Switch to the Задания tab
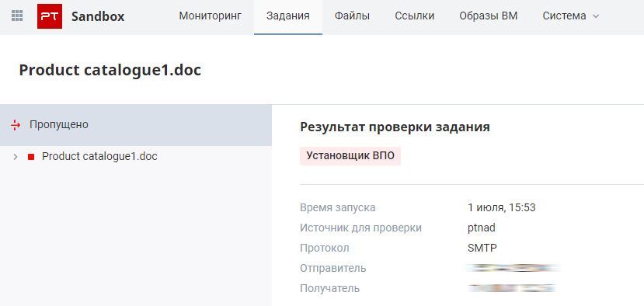644x306 pixels. click(x=288, y=16)
